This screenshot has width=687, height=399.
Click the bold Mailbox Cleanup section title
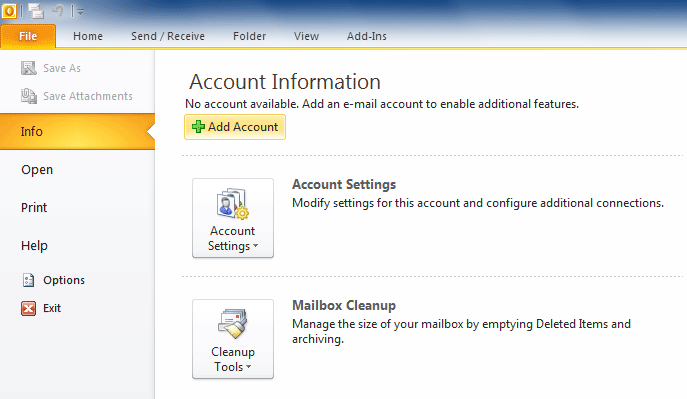coord(344,305)
